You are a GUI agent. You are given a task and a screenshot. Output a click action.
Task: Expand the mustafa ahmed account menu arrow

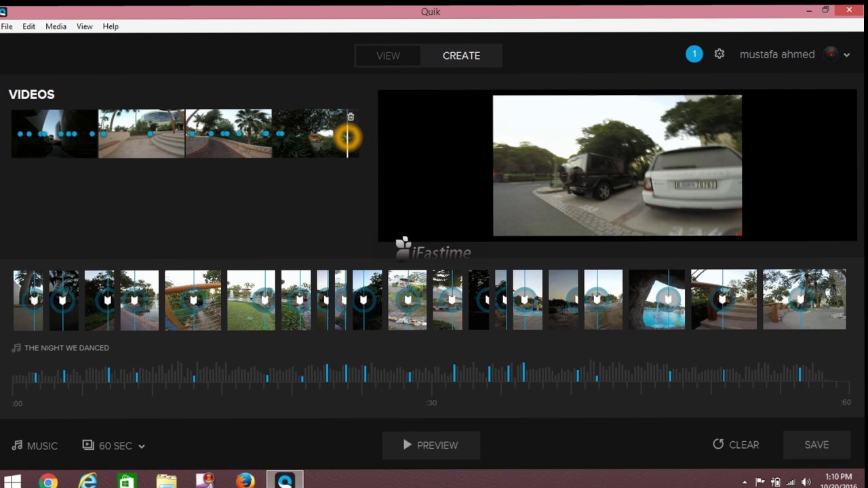tap(846, 55)
